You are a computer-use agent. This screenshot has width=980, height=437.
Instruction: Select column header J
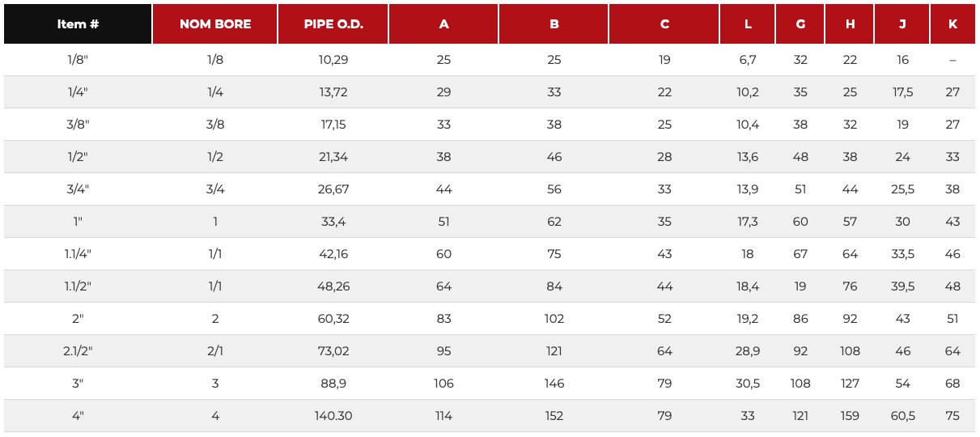(902, 23)
